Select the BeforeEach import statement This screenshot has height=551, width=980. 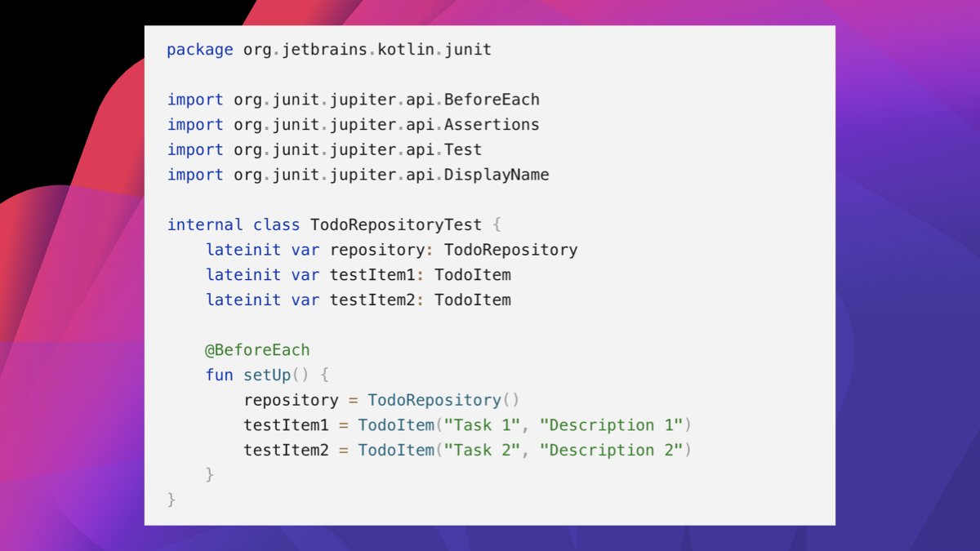pos(351,99)
